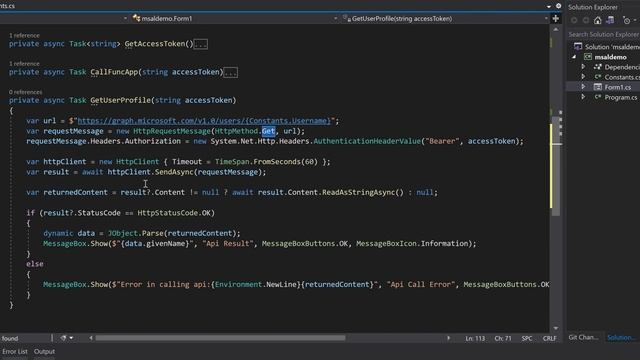Expand the Dependencies tree node
The height and width of the screenshot is (360, 640).
[583, 67]
